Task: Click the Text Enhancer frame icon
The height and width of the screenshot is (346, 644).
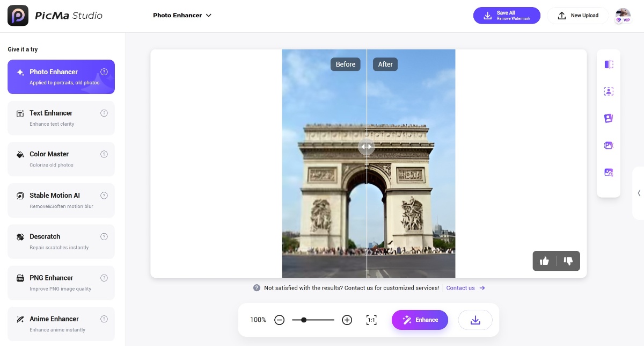Action: click(20, 113)
